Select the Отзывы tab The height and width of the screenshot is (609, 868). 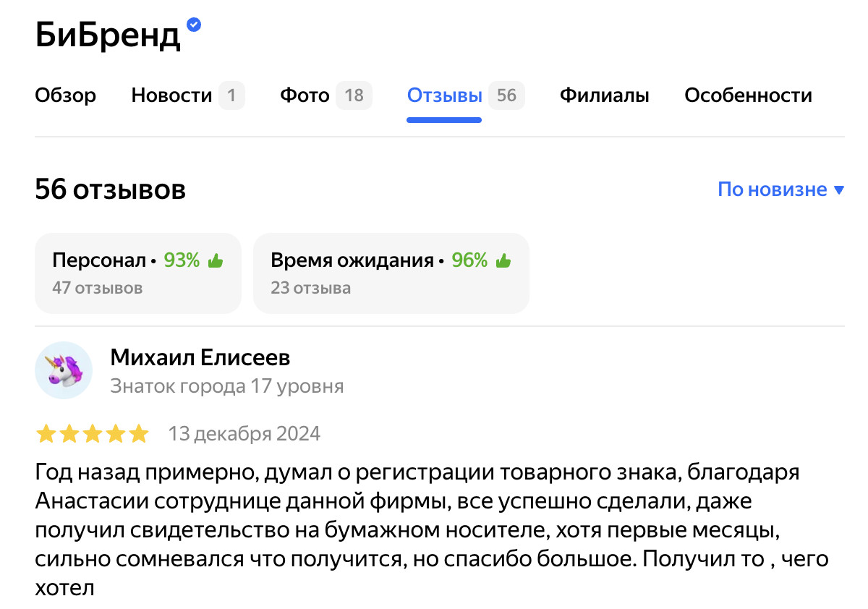pos(444,95)
